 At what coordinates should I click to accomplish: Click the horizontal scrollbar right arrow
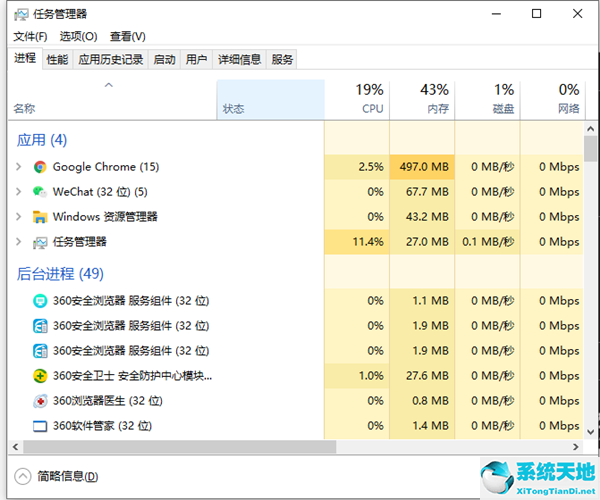[576, 447]
